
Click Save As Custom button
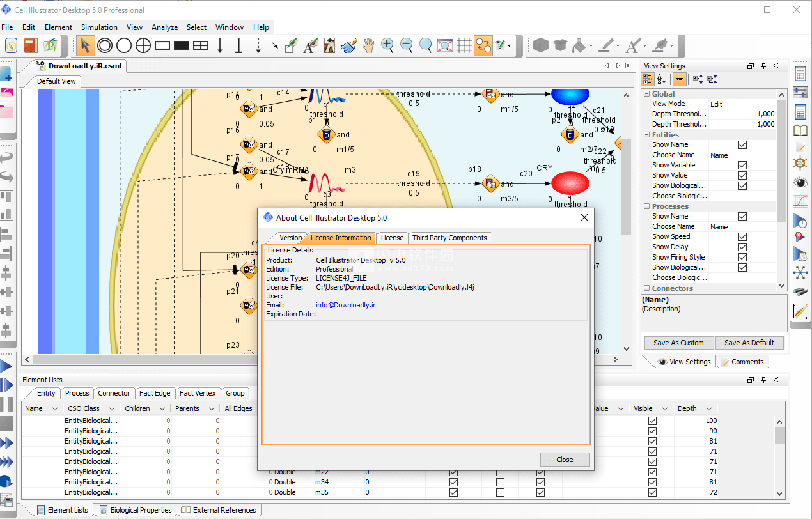click(678, 343)
